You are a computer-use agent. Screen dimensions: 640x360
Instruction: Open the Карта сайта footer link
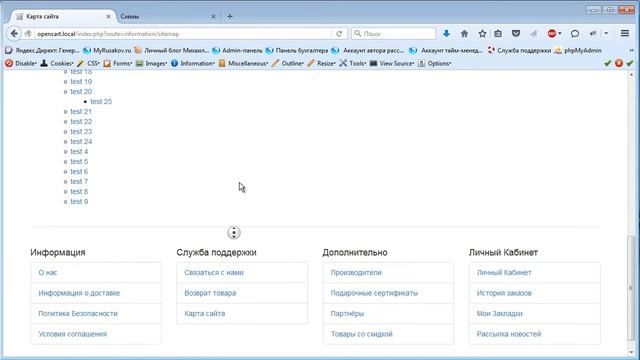204,313
